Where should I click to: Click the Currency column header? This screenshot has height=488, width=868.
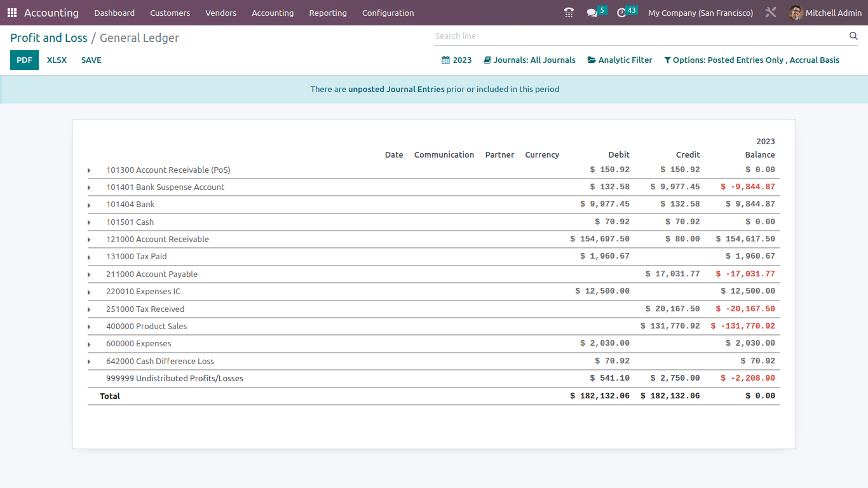[x=542, y=155]
